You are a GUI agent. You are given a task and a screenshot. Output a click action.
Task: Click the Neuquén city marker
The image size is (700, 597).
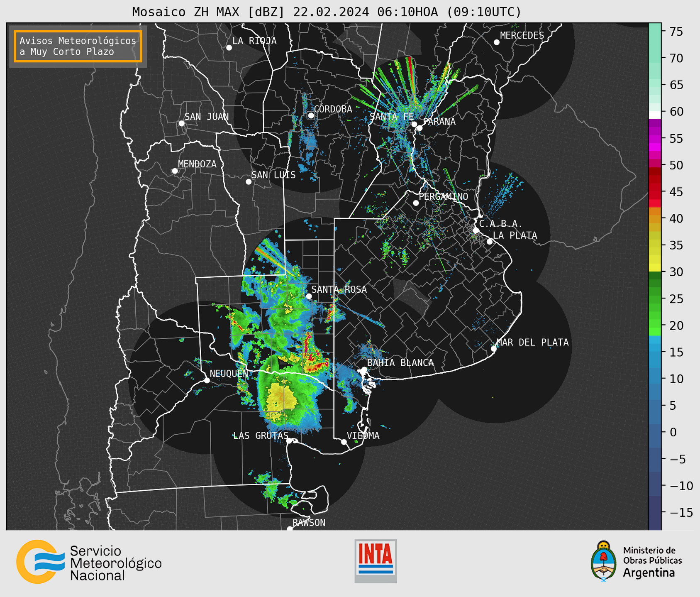(207, 380)
